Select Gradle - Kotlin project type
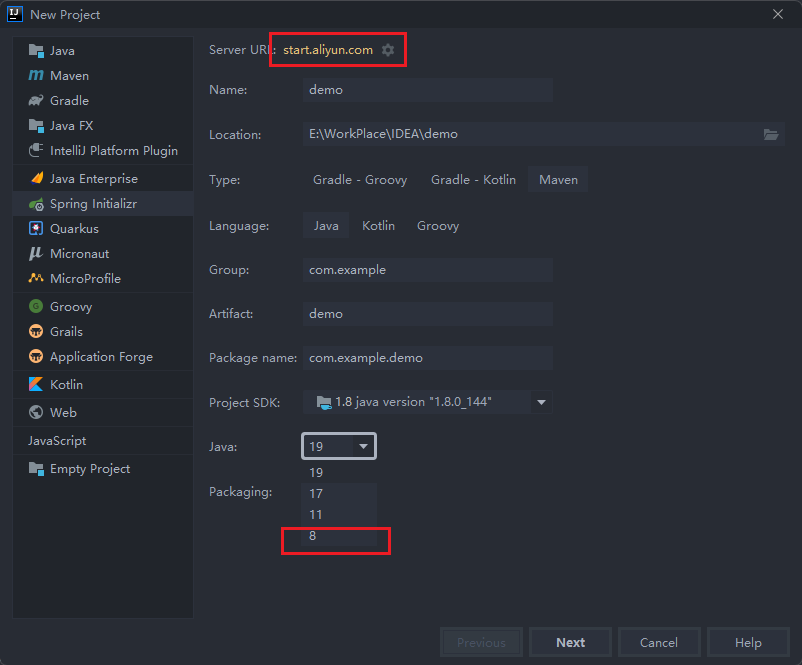Viewport: 802px width, 665px height. click(473, 180)
